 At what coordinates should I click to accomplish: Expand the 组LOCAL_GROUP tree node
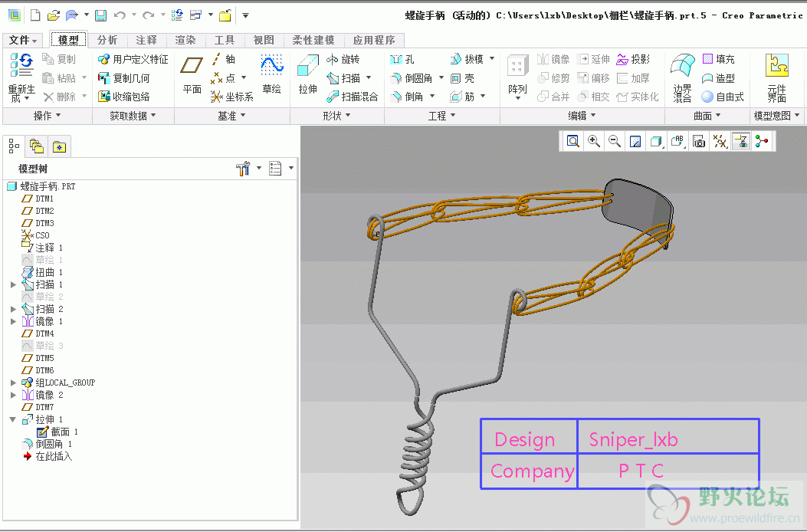coord(13,383)
